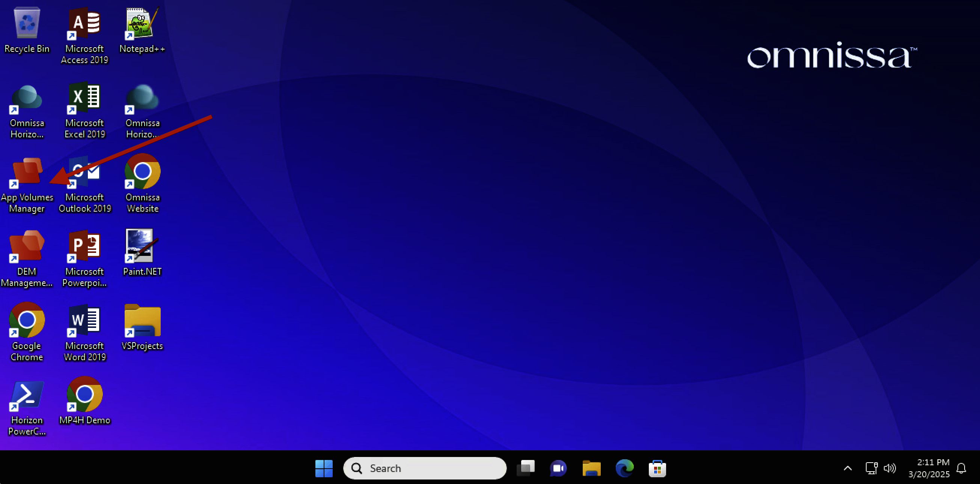This screenshot has height=484, width=980.
Task: Click the taskbar Search box
Action: click(425, 468)
